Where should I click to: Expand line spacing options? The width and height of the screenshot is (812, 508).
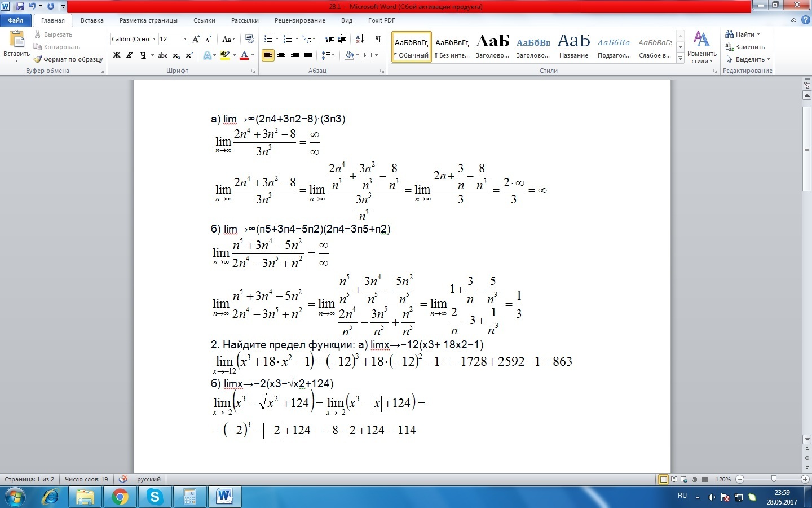coord(328,55)
